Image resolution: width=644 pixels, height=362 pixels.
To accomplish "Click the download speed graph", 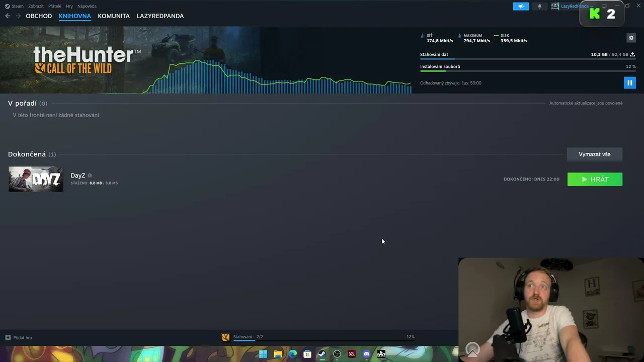I will point(277,77).
